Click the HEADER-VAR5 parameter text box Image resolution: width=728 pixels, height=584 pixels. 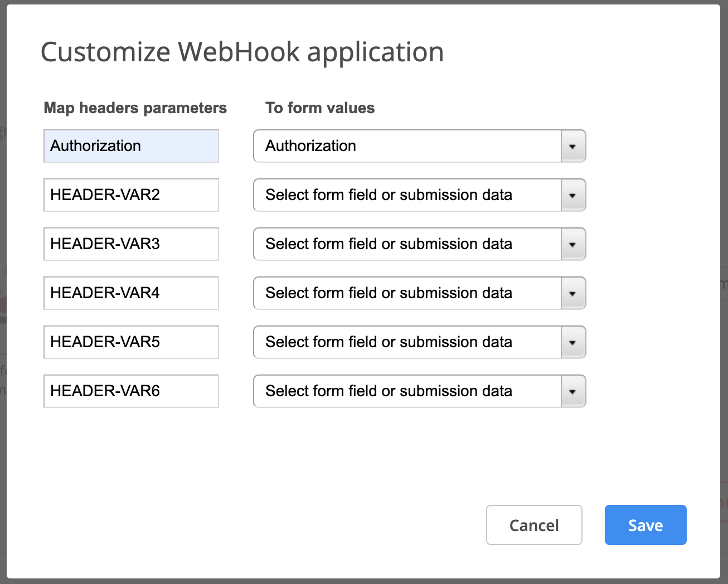[x=131, y=343]
